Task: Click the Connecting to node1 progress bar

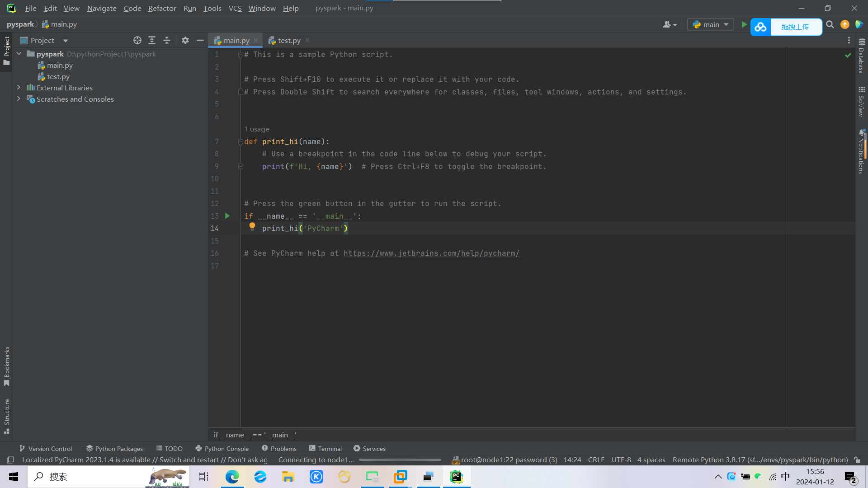Action: tap(400, 460)
